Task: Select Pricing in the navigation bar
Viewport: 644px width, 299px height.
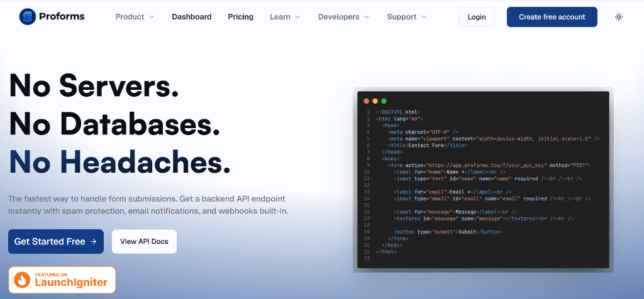Action: tap(240, 17)
